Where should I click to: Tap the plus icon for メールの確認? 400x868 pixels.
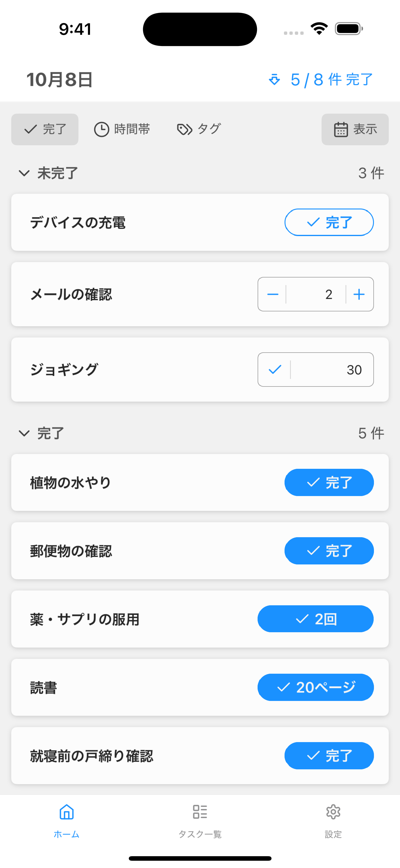tap(359, 294)
